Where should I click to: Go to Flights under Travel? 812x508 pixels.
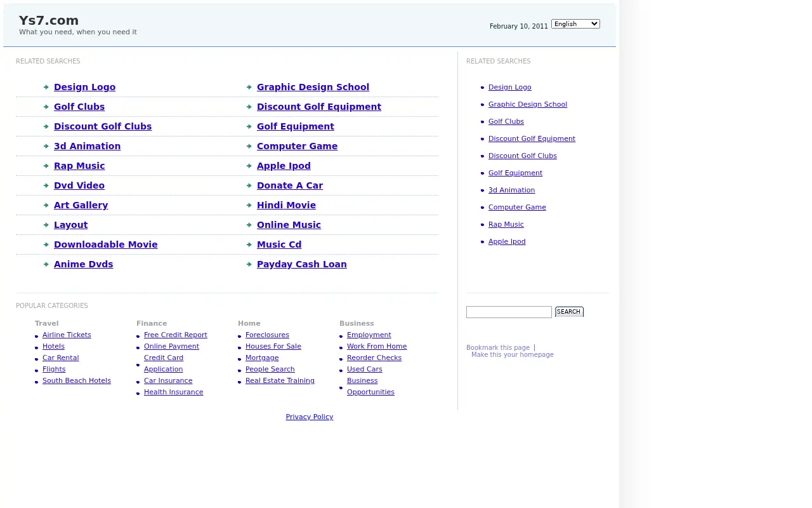tap(54, 369)
